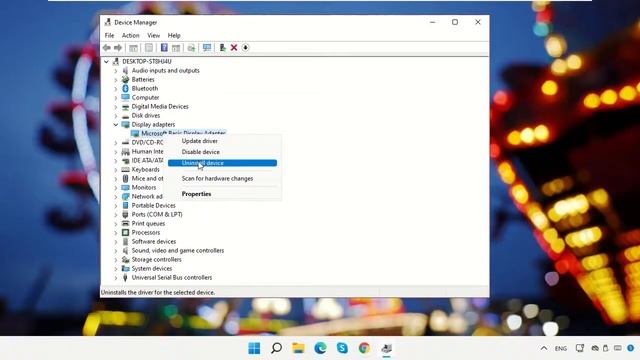Viewport: 640px width, 360px height.
Task: Click the Bluetooth category icon
Action: click(125, 89)
